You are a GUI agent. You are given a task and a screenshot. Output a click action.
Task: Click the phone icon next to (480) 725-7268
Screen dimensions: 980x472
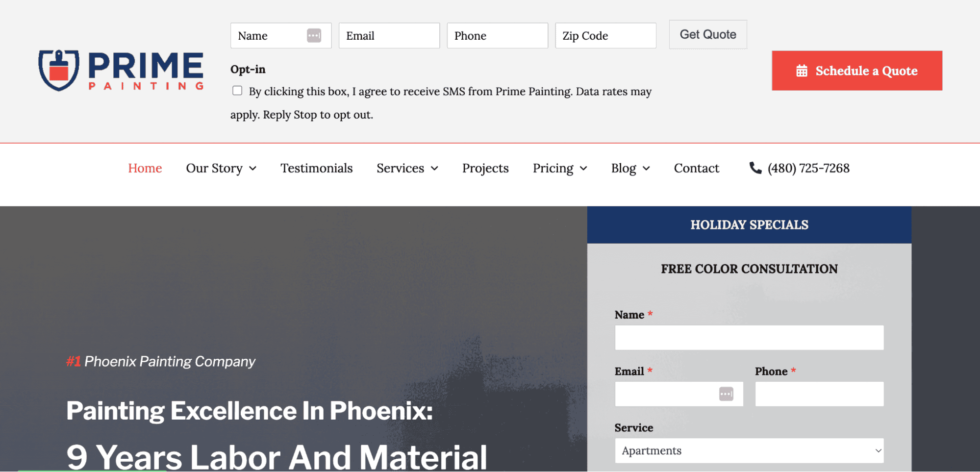coord(755,168)
